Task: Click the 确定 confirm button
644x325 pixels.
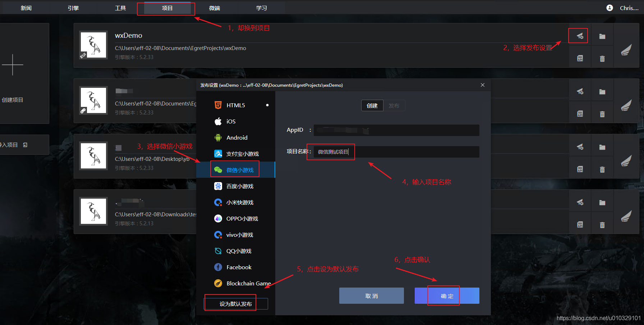Action: (x=447, y=296)
